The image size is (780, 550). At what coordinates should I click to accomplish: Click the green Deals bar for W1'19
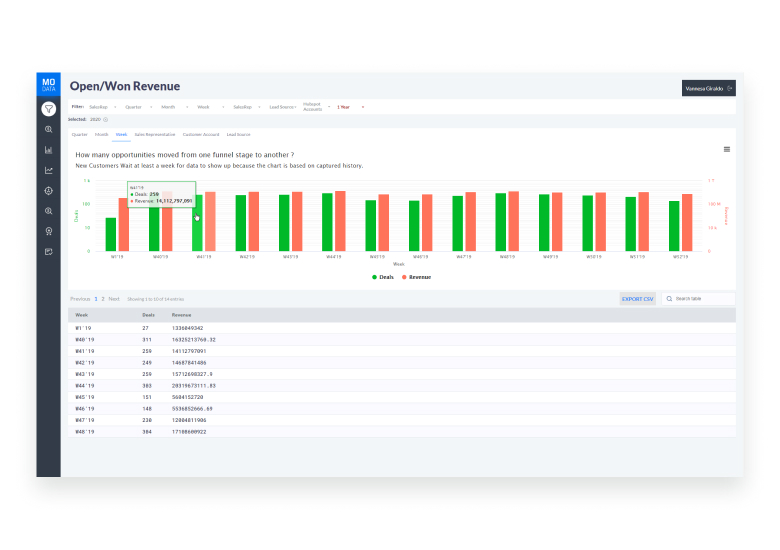[x=110, y=234]
